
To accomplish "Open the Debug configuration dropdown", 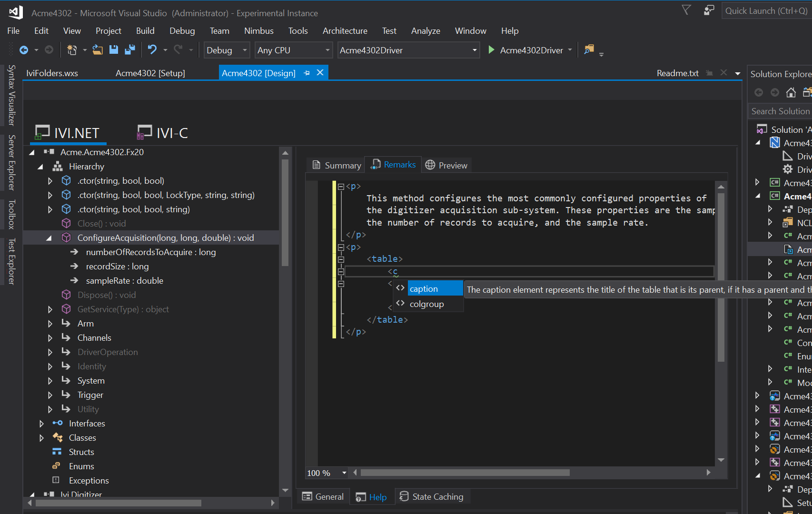I will click(243, 50).
